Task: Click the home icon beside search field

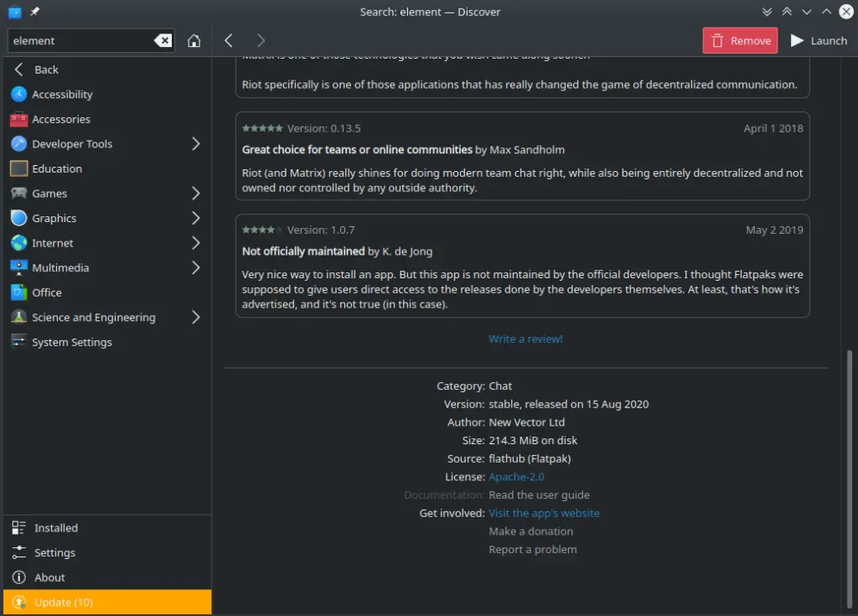Action: point(194,40)
